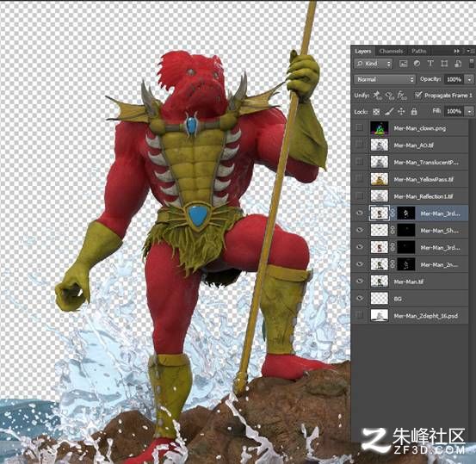Show the Mer-Man_AO.tif layer

point(360,145)
